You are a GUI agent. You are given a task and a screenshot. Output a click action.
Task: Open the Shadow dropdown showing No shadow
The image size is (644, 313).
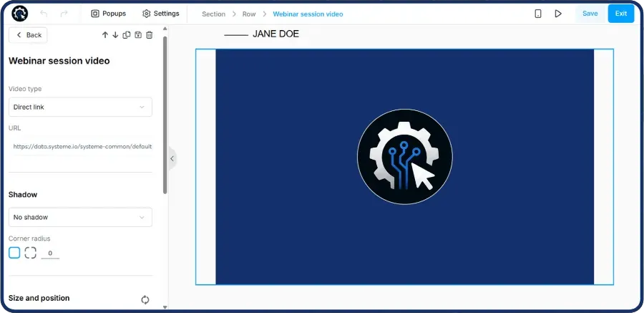pos(80,217)
